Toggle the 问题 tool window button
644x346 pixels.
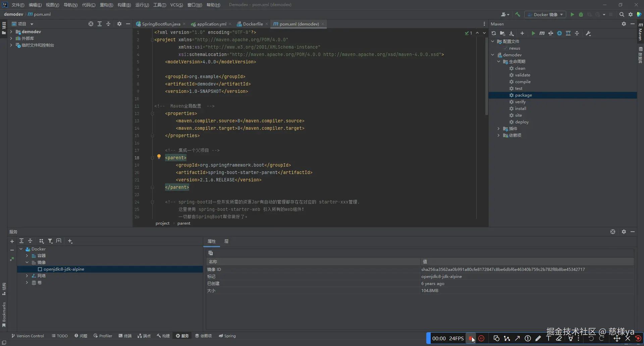81,336
